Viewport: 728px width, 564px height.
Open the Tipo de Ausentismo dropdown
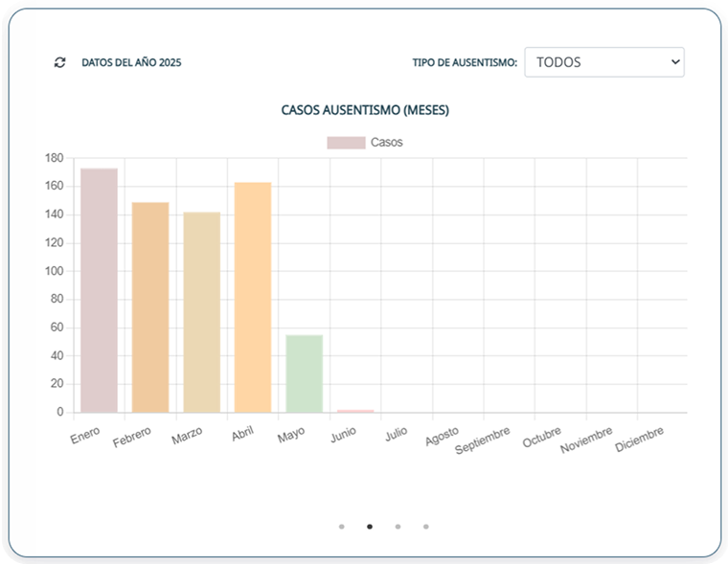pyautogui.click(x=603, y=62)
